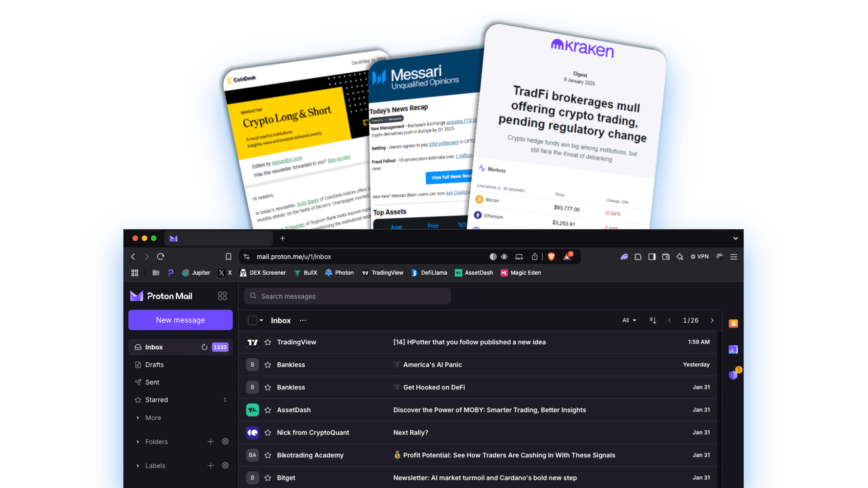Open the Photon bookmark
Image resolution: width=868 pixels, height=488 pixels.
click(x=340, y=273)
